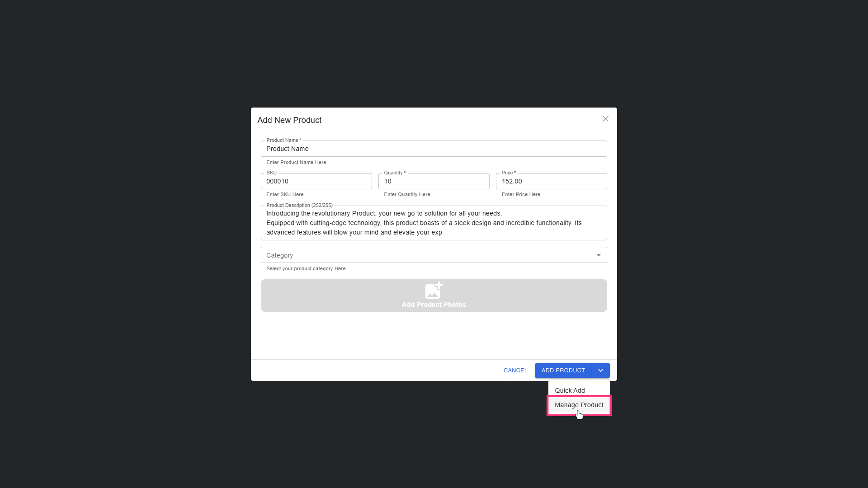Click the ADD PRODUCT button
The image size is (868, 488).
pyautogui.click(x=563, y=371)
